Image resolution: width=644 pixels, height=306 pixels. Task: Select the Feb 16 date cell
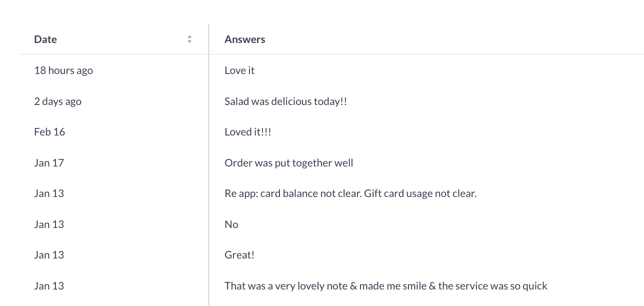pyautogui.click(x=49, y=132)
